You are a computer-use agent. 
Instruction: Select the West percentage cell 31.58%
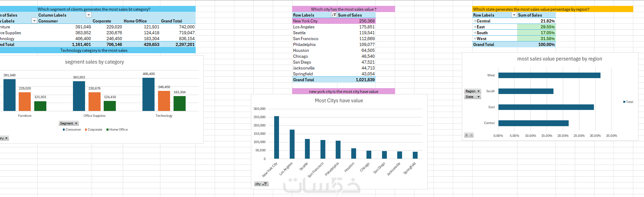536,39
